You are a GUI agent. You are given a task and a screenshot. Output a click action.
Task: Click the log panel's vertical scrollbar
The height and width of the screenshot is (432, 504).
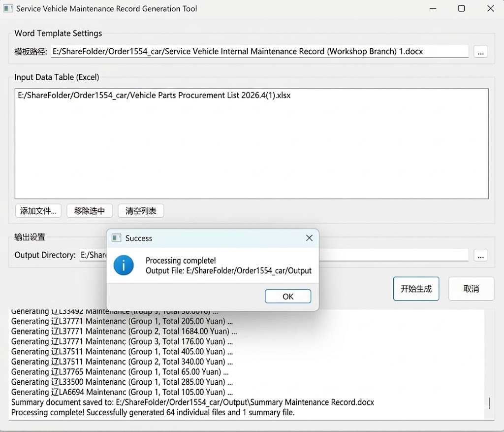pos(489,403)
